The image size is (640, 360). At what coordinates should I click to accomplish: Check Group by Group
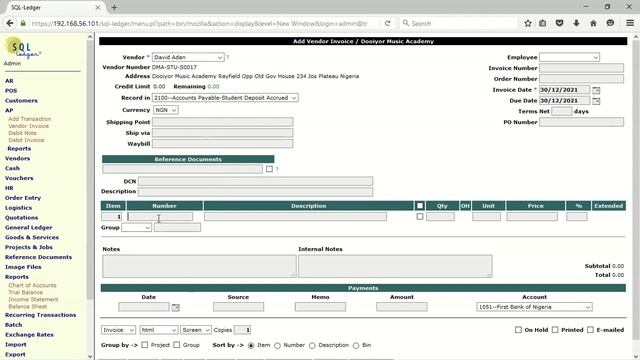177,345
